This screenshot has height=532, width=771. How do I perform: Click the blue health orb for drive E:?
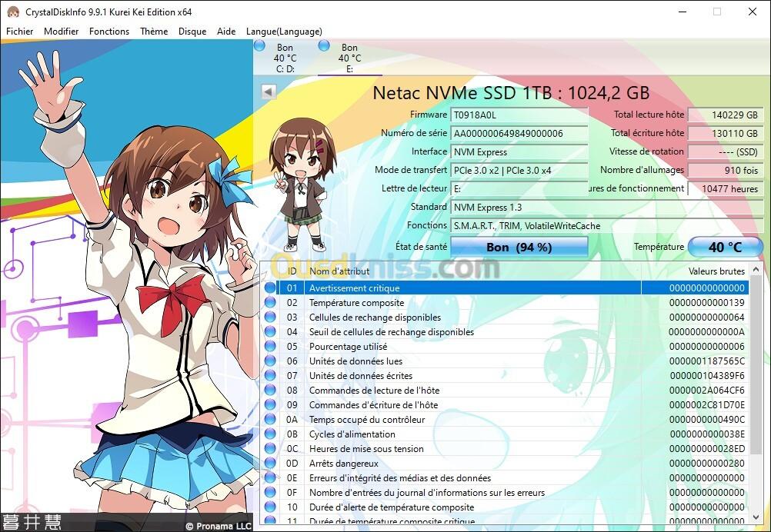324,45
